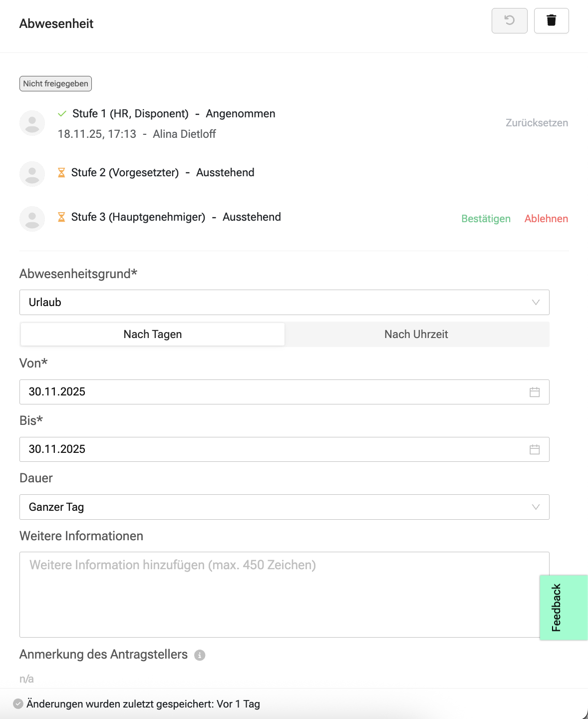588x719 pixels.
Task: Switch to Nach Uhrzeit mode
Action: tap(416, 334)
